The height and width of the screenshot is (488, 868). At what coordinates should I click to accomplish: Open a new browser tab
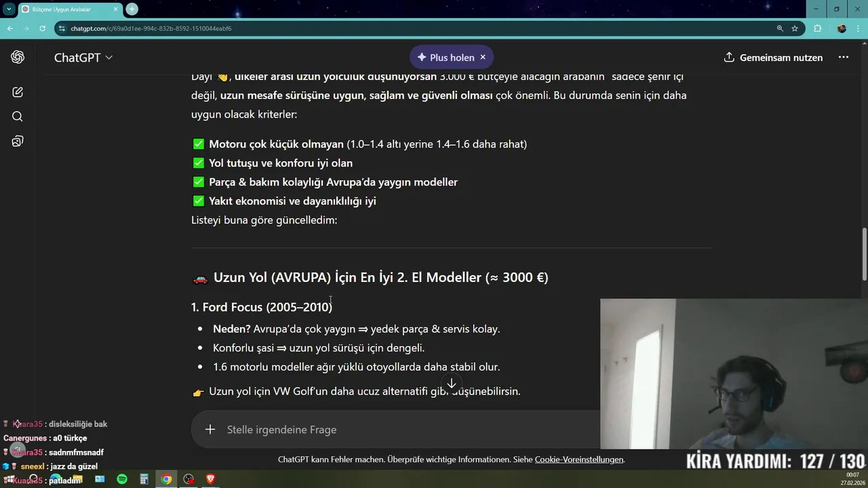132,9
